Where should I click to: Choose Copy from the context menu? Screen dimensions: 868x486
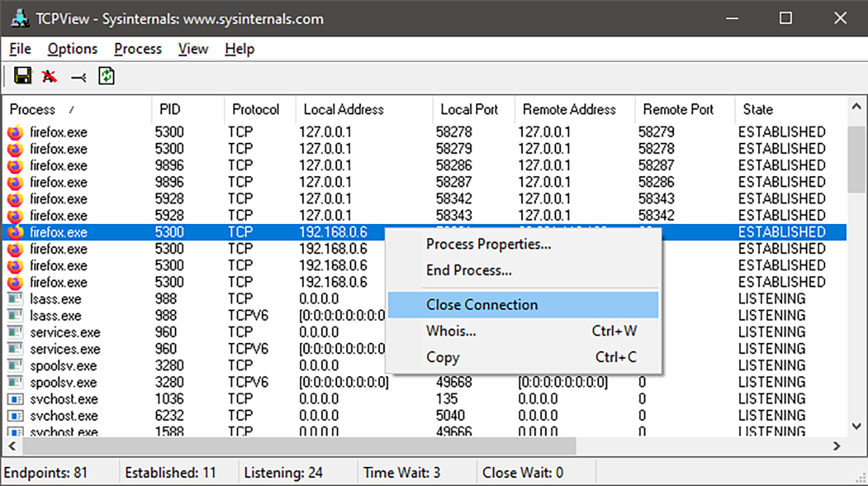(523, 357)
